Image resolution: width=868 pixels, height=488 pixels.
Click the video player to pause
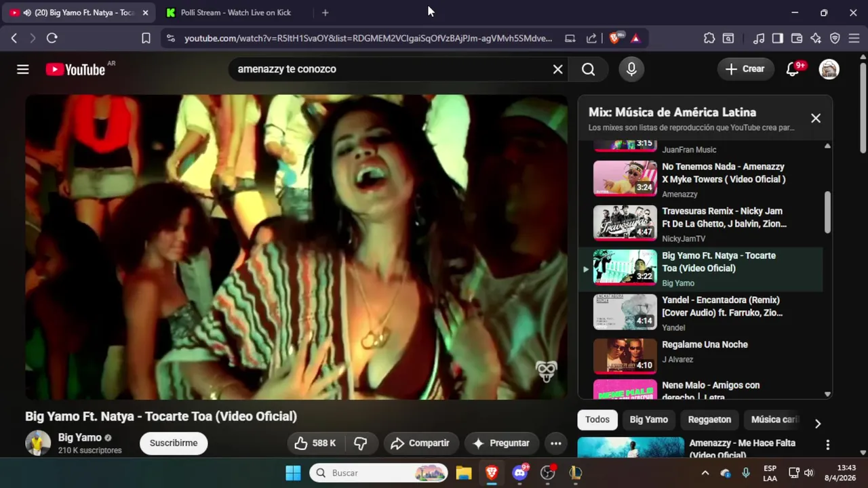tap(296, 247)
